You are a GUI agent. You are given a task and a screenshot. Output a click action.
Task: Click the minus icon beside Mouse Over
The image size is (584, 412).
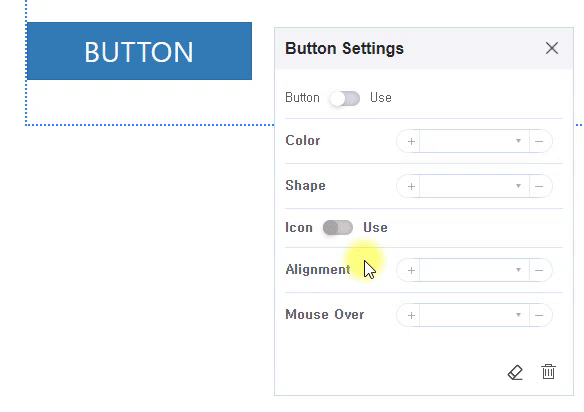(539, 315)
